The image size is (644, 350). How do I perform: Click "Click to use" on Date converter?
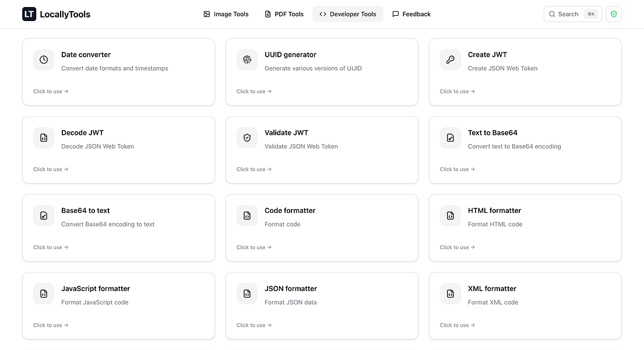[x=51, y=91]
